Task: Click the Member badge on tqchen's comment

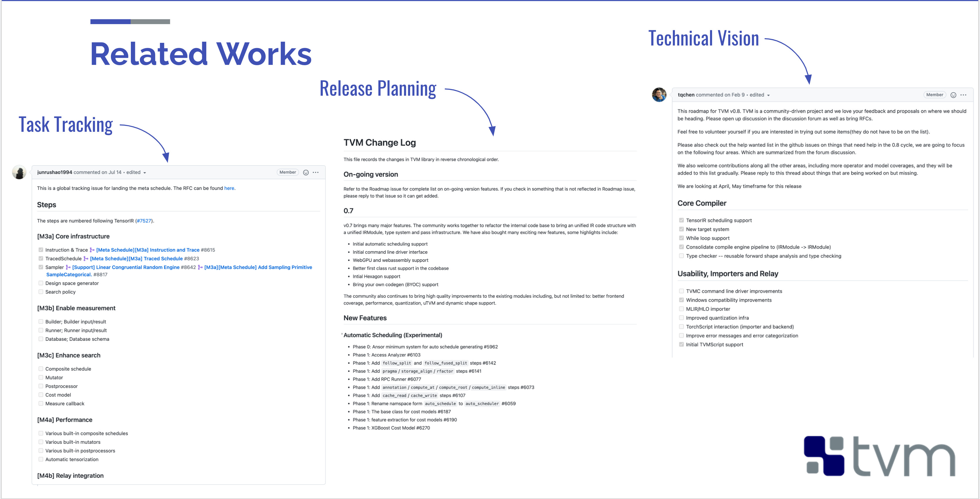Action: 934,95
